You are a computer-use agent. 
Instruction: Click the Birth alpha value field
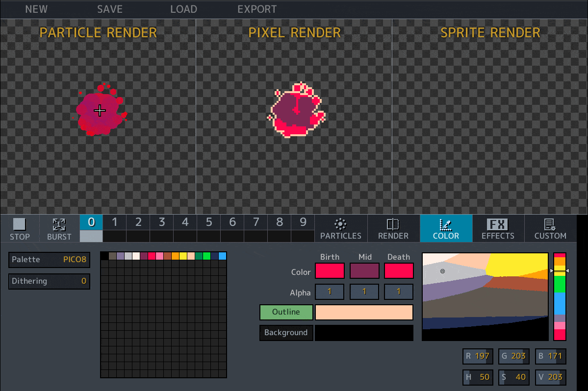pyautogui.click(x=330, y=292)
